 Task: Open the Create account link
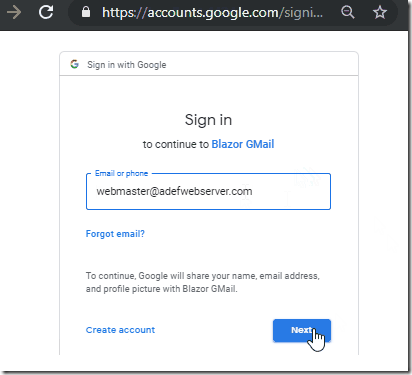pos(120,330)
